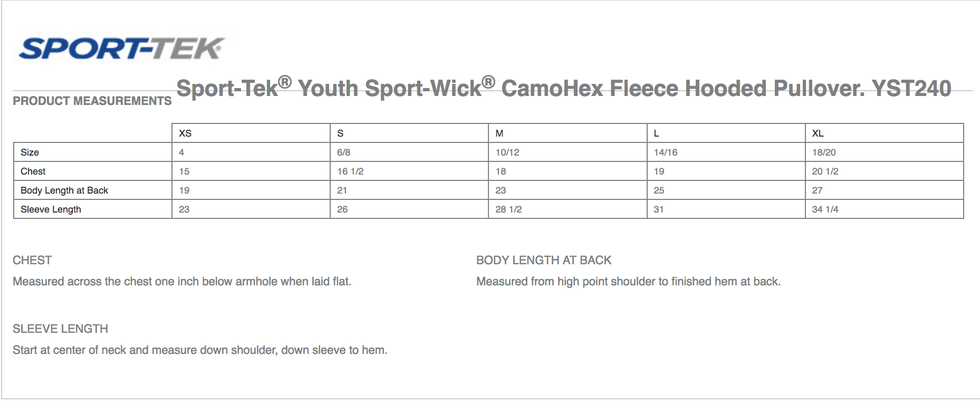The image size is (980, 403).
Task: Select the 28 1/2 sleeve length cell
Action: pos(568,209)
